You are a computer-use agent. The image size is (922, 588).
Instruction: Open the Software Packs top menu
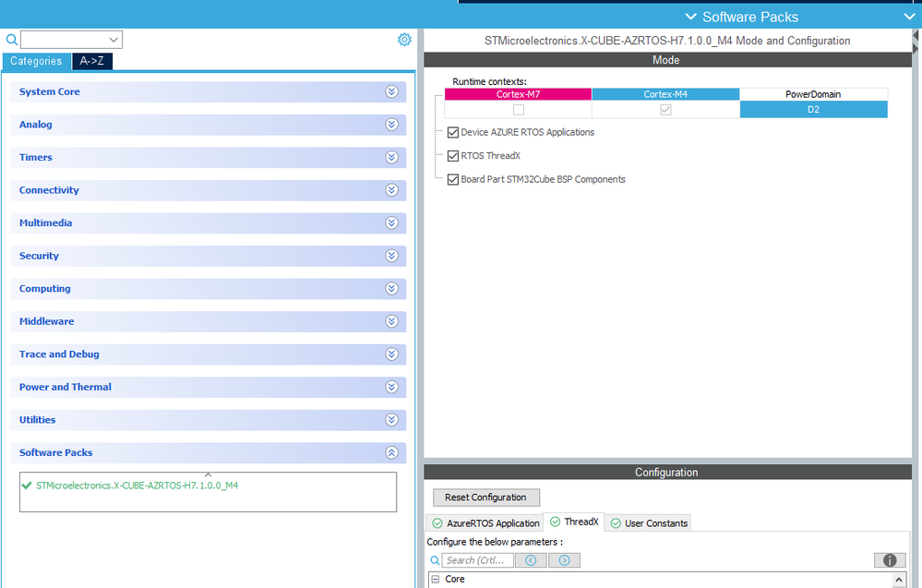pos(742,17)
